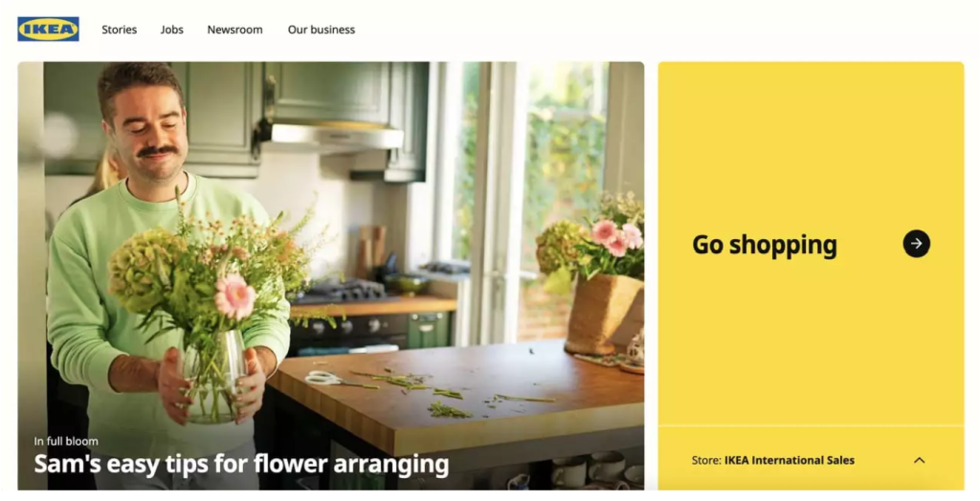Select the IKEA International Sales store name
980x501 pixels.
[790, 461]
